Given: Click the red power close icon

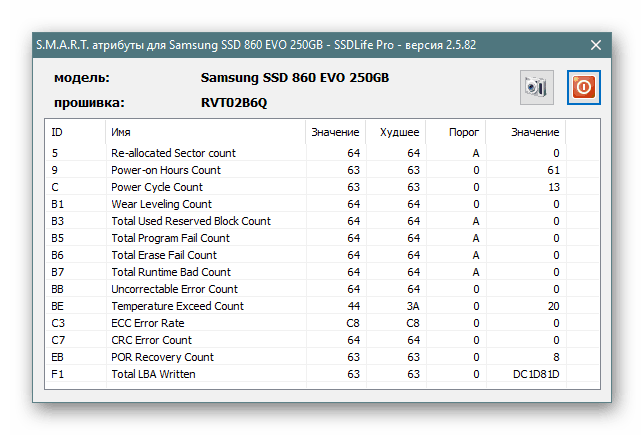Looking at the screenshot, I should point(584,87).
